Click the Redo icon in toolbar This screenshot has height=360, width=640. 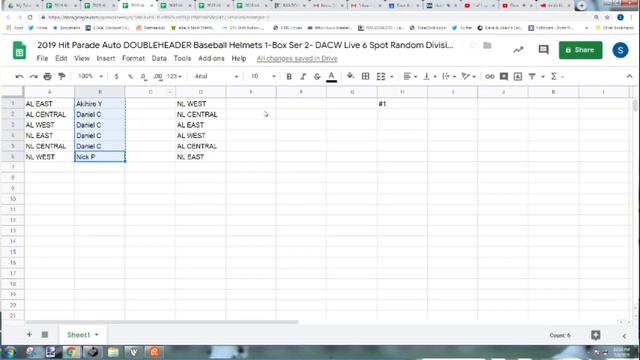pos(33,76)
